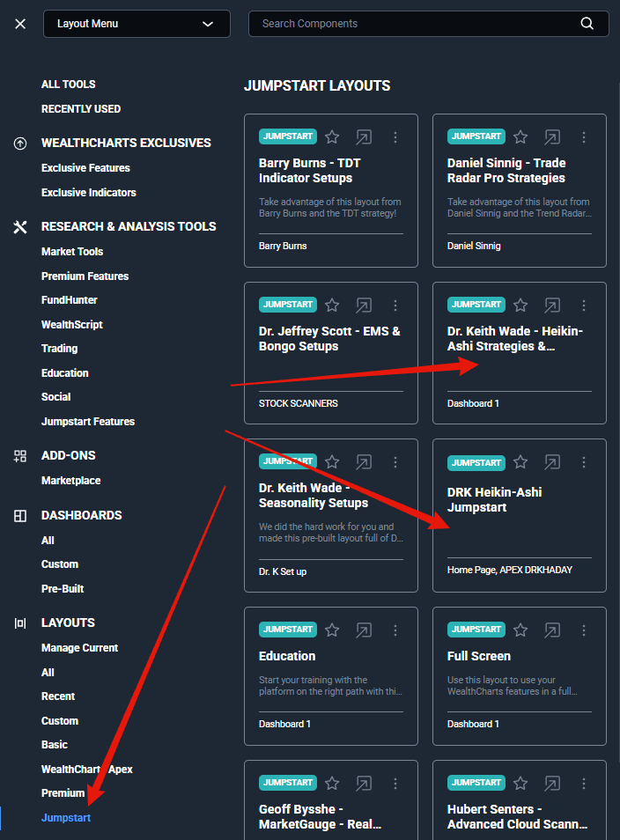Image resolution: width=620 pixels, height=840 pixels.
Task: Star the Full Screen layout
Action: coord(520,630)
